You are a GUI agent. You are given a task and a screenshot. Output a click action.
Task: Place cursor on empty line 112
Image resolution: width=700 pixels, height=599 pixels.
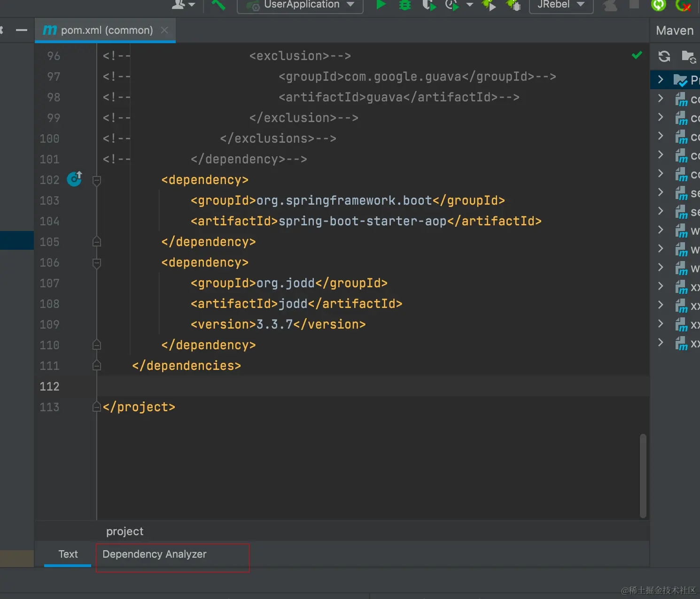pyautogui.click(x=373, y=386)
